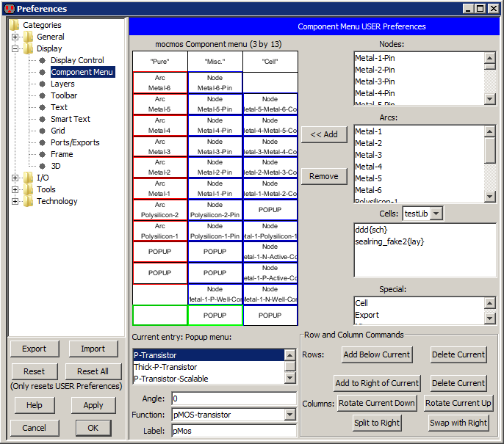Viewport: 504px width, 444px height.
Task: Open the Cells library dropdown
Action: [x=436, y=214]
